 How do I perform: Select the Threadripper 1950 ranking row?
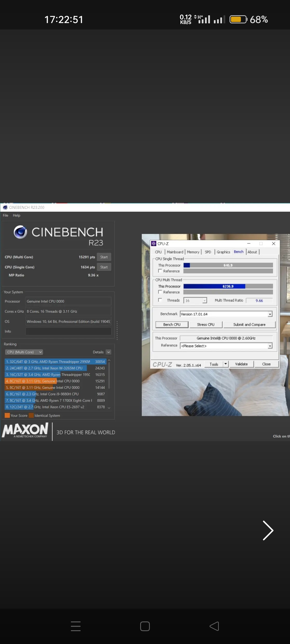coord(56,374)
